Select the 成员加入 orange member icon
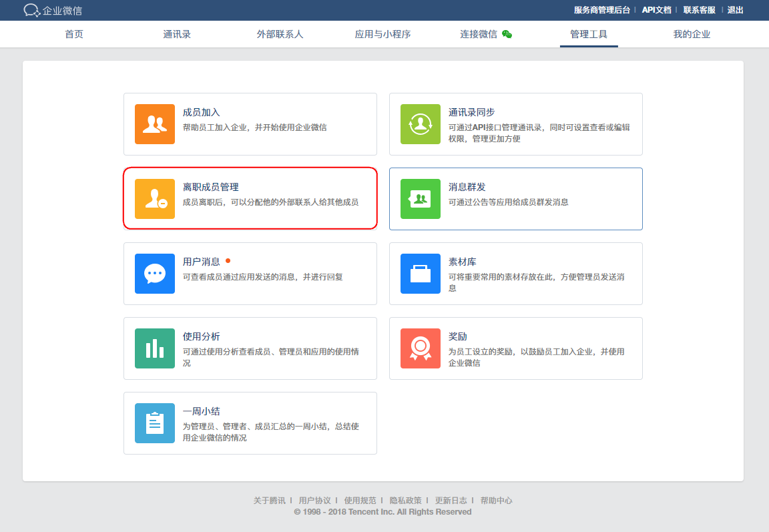Viewport: 769px width, 532px height. point(154,124)
